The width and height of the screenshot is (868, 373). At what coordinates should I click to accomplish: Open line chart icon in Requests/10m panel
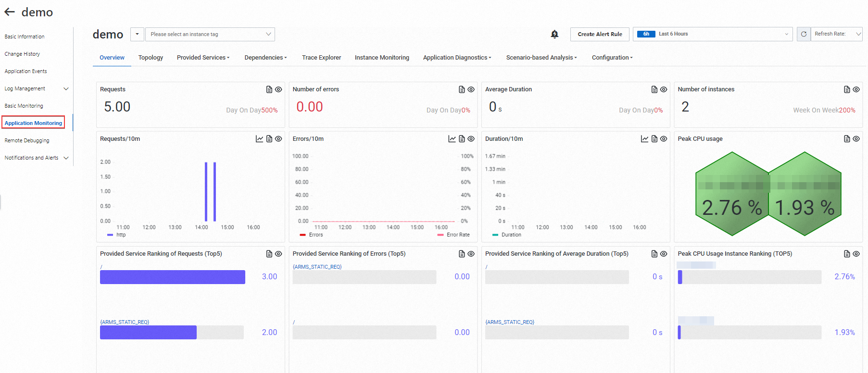[259, 139]
